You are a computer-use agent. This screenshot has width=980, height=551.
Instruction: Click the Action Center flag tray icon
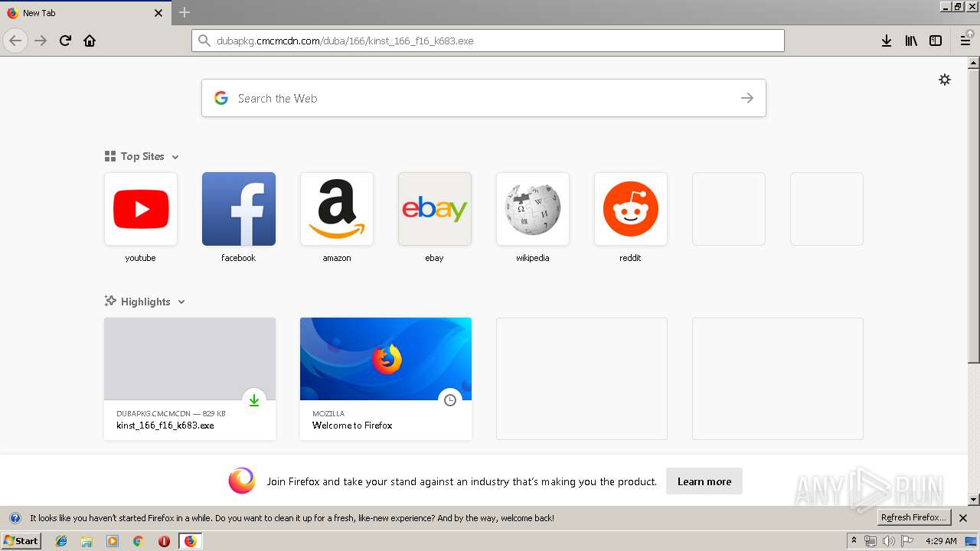(x=907, y=541)
